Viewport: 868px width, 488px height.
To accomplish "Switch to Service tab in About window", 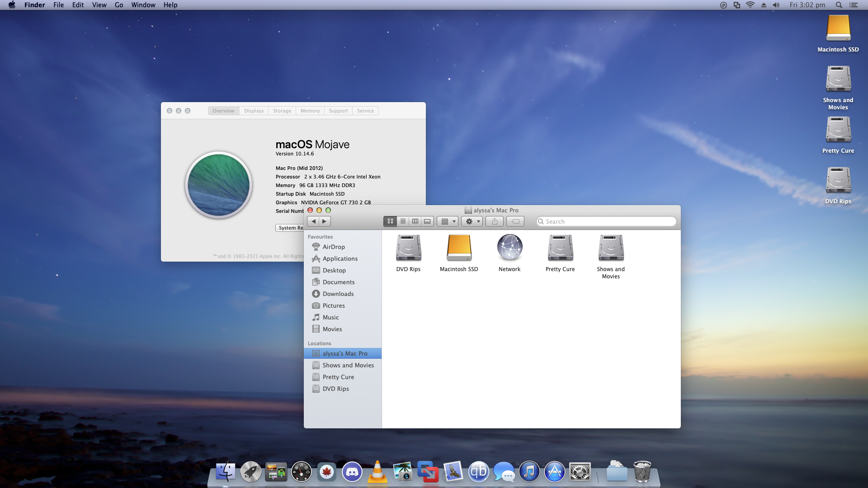I will tap(366, 111).
